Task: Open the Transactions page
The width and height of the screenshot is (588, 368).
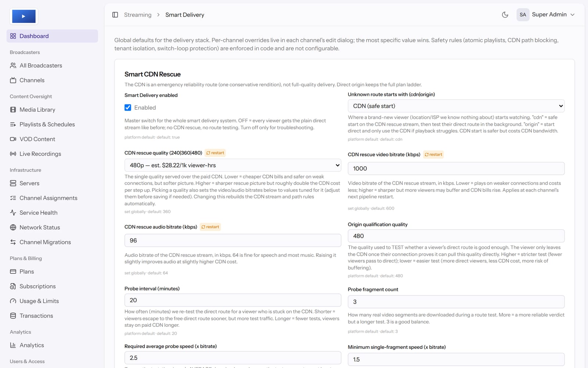Action: (52, 316)
